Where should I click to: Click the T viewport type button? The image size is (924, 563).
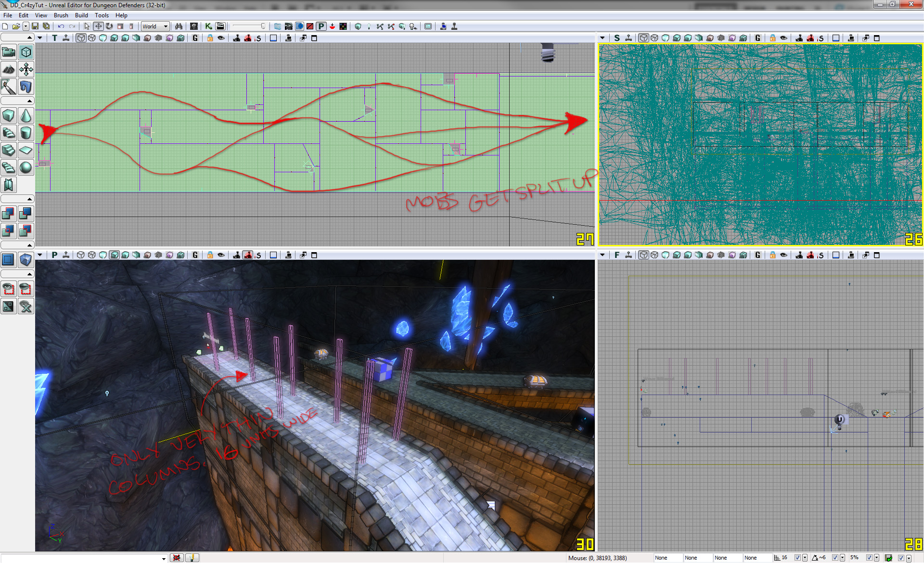pyautogui.click(x=55, y=38)
